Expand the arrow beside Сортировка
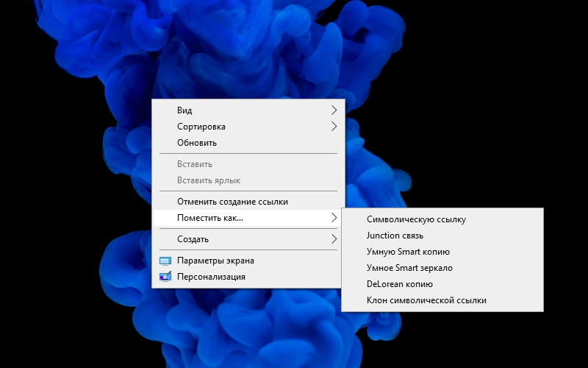 coord(334,127)
